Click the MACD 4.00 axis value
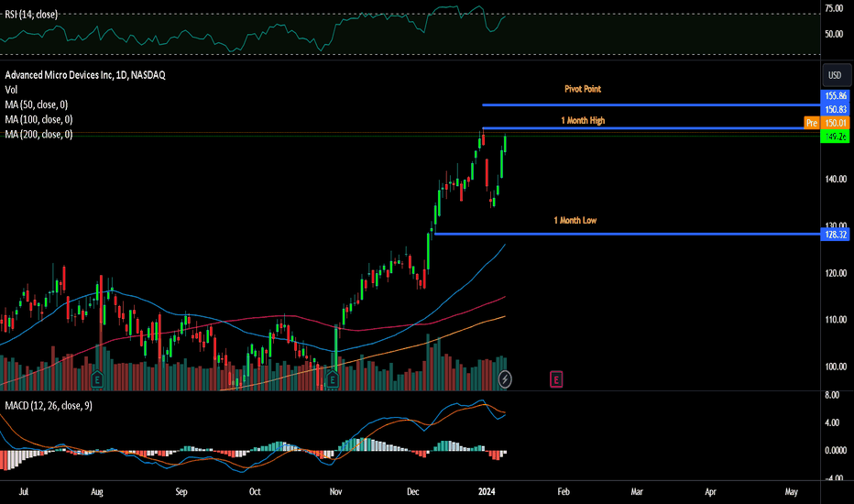The height and width of the screenshot is (504, 854). (x=832, y=422)
